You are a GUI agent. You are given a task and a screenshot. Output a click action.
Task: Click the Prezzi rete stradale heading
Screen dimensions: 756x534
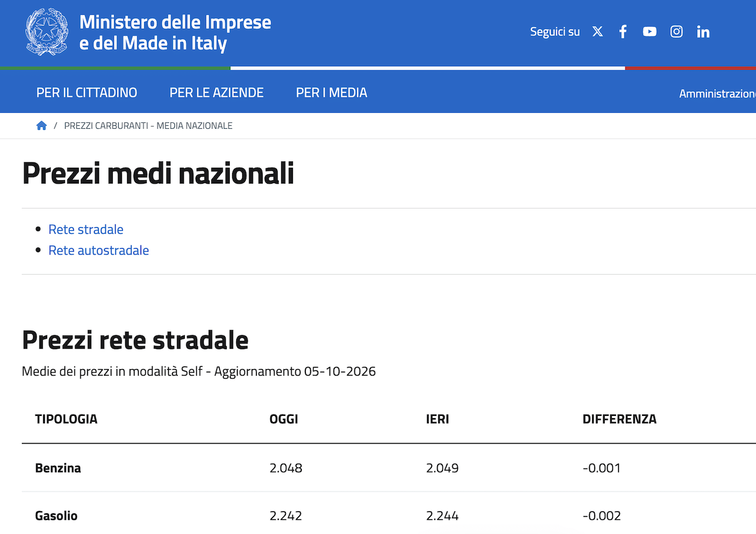pos(135,340)
